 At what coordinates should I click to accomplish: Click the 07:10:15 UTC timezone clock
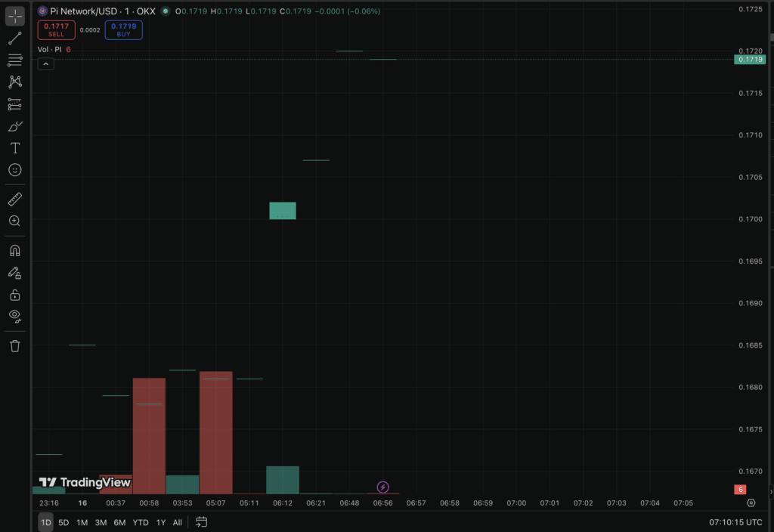pyautogui.click(x=735, y=522)
